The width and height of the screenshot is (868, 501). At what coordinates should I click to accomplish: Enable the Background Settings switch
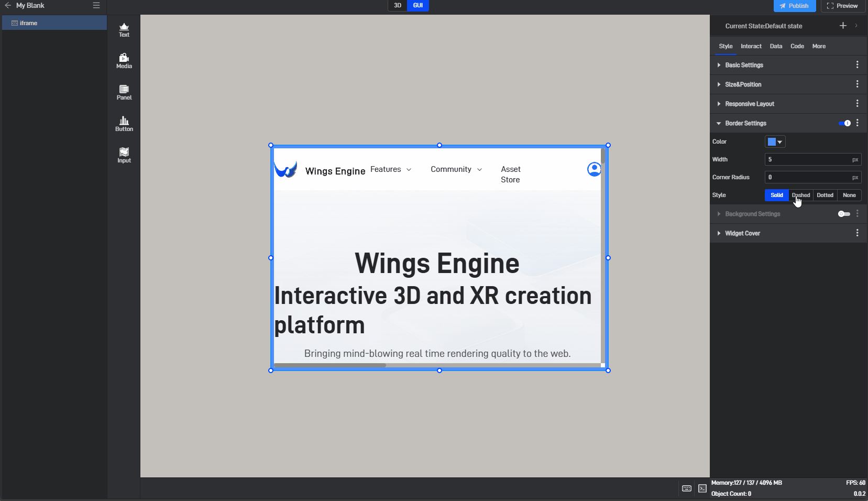pyautogui.click(x=844, y=214)
